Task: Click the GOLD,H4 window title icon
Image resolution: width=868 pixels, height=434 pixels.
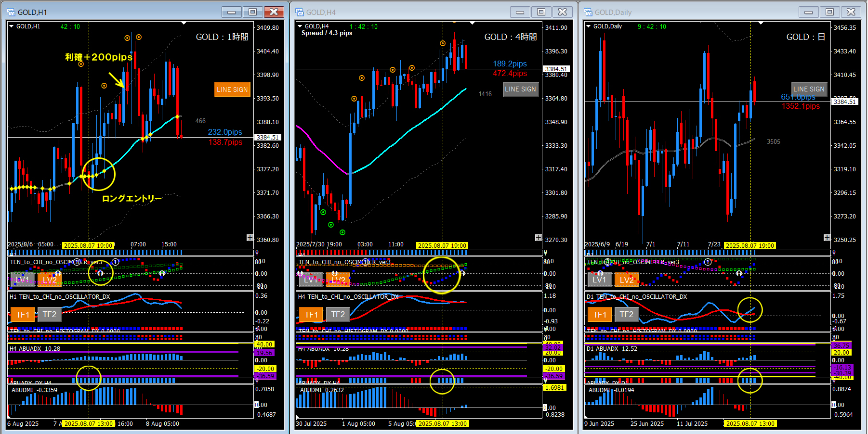Action: click(300, 12)
